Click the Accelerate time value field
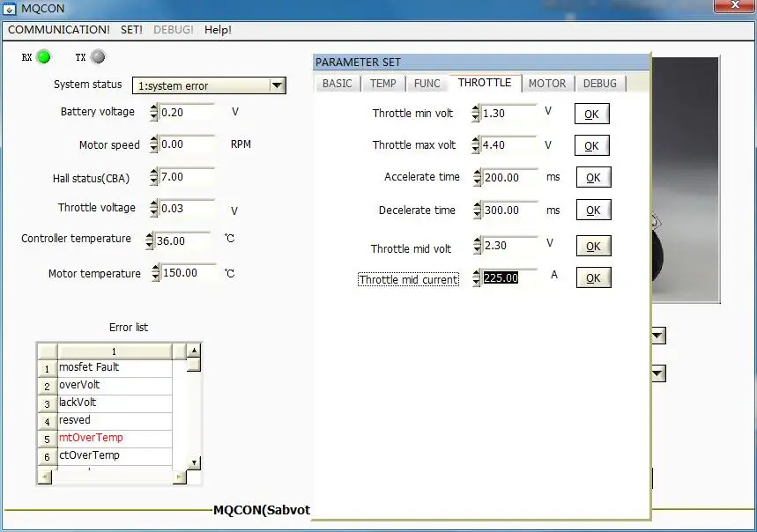The image size is (757, 532). (510, 178)
